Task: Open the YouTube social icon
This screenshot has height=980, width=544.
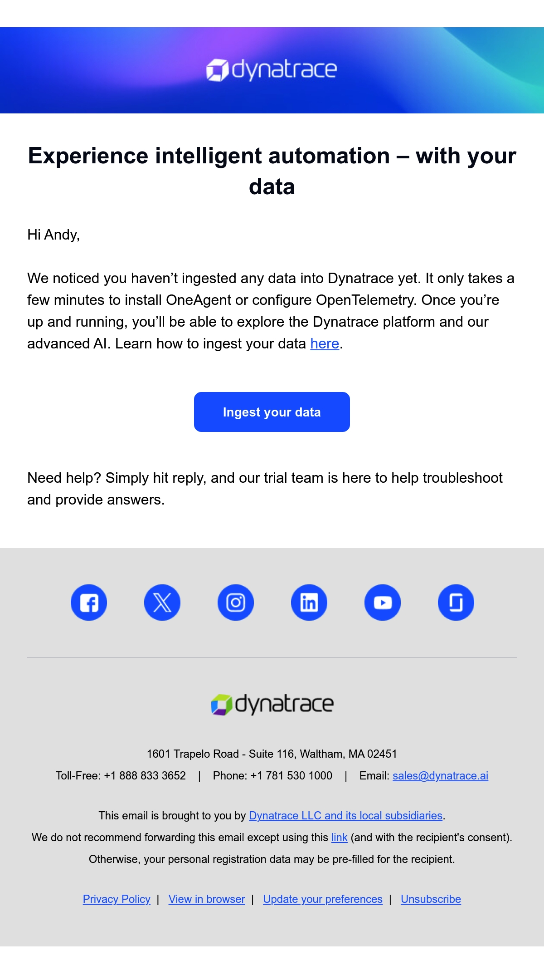Action: click(x=383, y=603)
